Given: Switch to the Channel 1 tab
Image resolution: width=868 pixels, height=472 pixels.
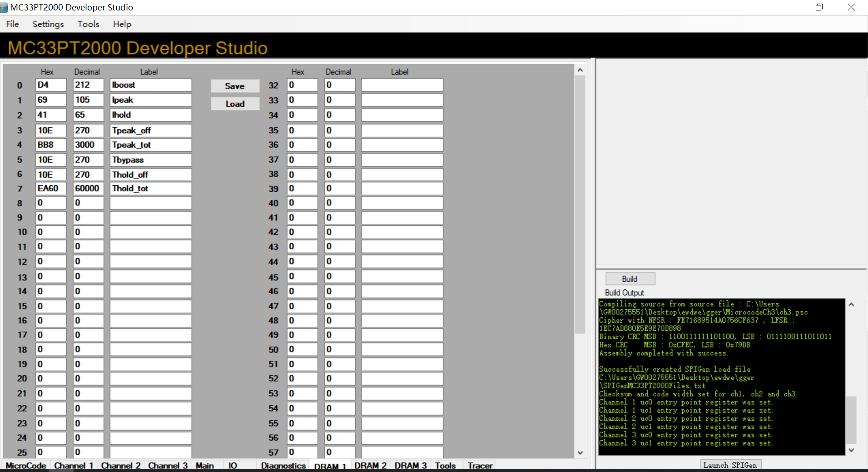Looking at the screenshot, I should click(74, 466).
